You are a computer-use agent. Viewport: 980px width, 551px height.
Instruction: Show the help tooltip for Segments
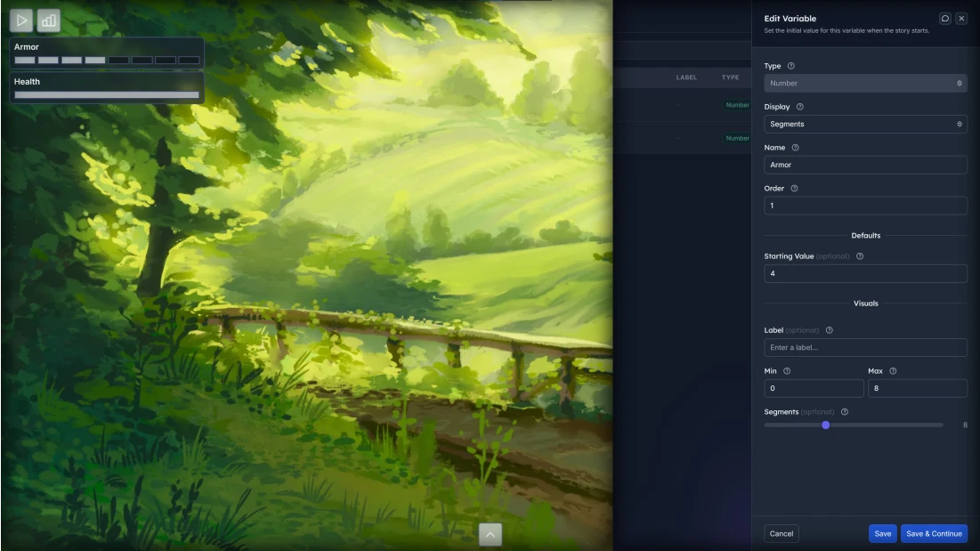pos(844,412)
